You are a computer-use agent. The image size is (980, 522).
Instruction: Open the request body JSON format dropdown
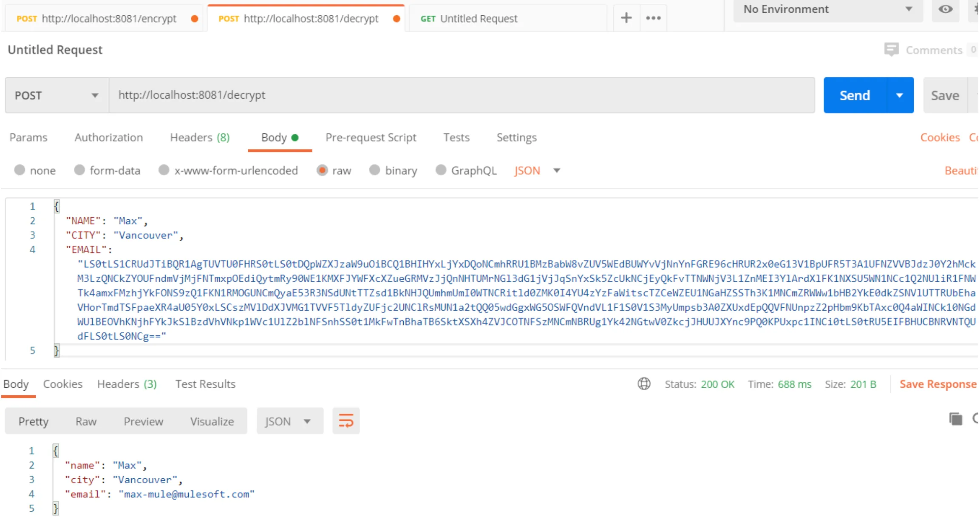[537, 170]
